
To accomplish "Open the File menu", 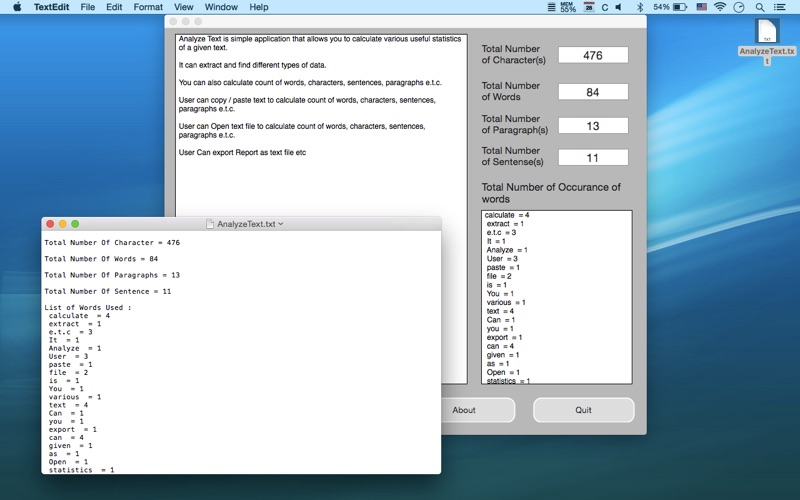I will click(88, 7).
